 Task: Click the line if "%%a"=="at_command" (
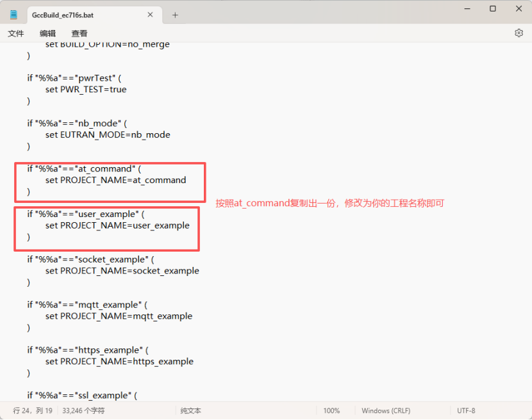[x=84, y=169]
